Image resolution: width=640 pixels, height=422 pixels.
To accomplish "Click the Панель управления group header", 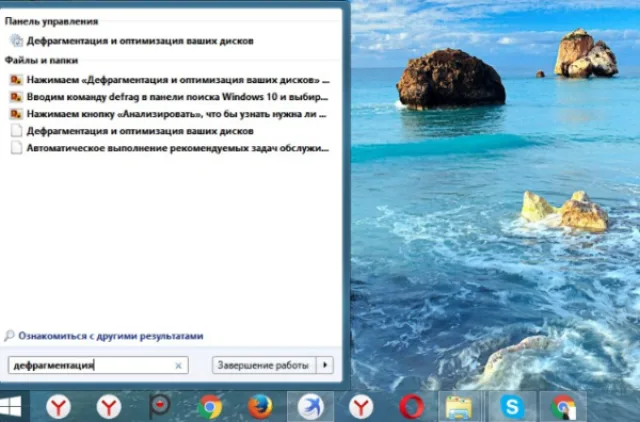I will click(51, 21).
